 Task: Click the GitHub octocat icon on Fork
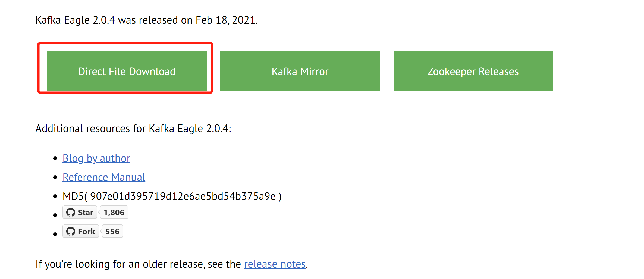tap(71, 231)
